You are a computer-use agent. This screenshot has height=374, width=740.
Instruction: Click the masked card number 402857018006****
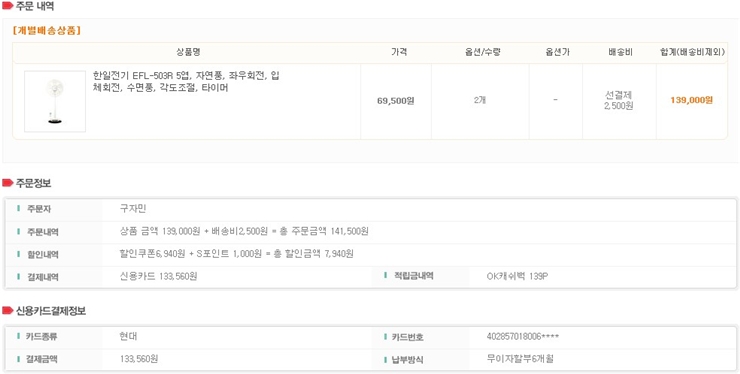(x=523, y=337)
